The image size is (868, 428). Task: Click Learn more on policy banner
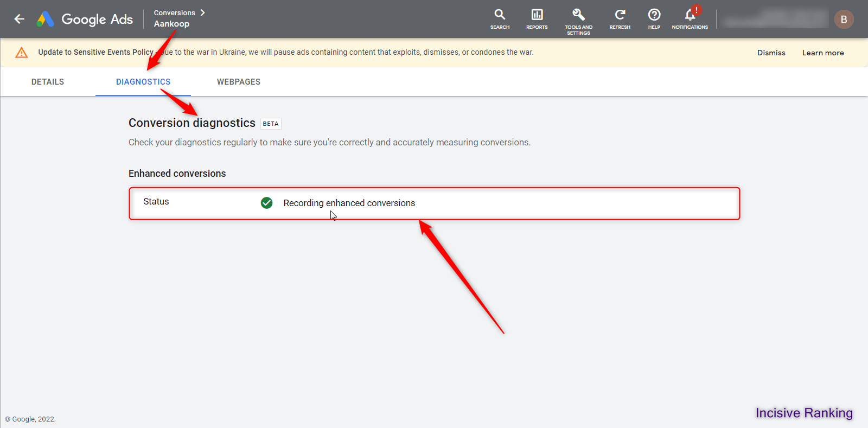click(823, 53)
